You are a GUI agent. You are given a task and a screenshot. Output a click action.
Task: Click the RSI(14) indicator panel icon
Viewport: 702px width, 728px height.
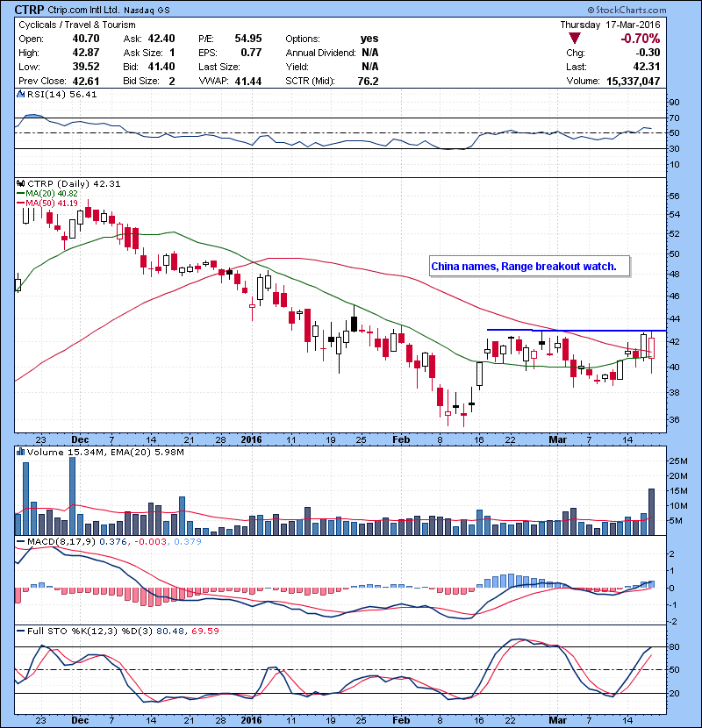click(20, 94)
